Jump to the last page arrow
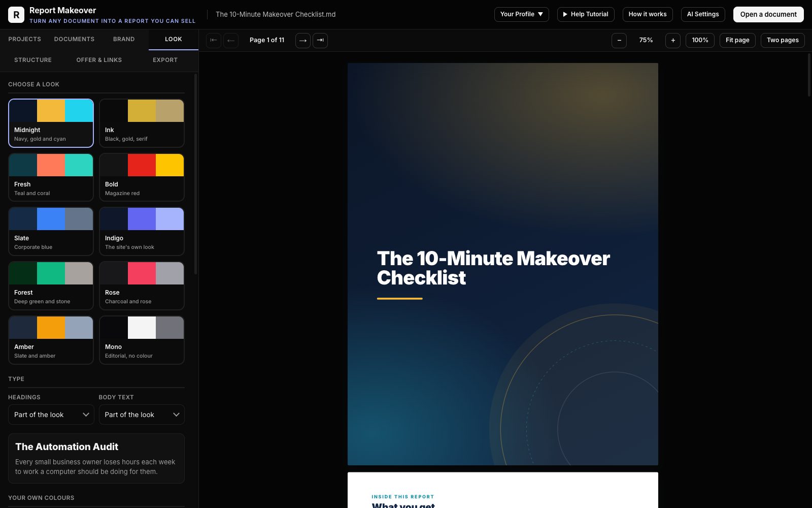Image resolution: width=812 pixels, height=508 pixels. tap(320, 40)
